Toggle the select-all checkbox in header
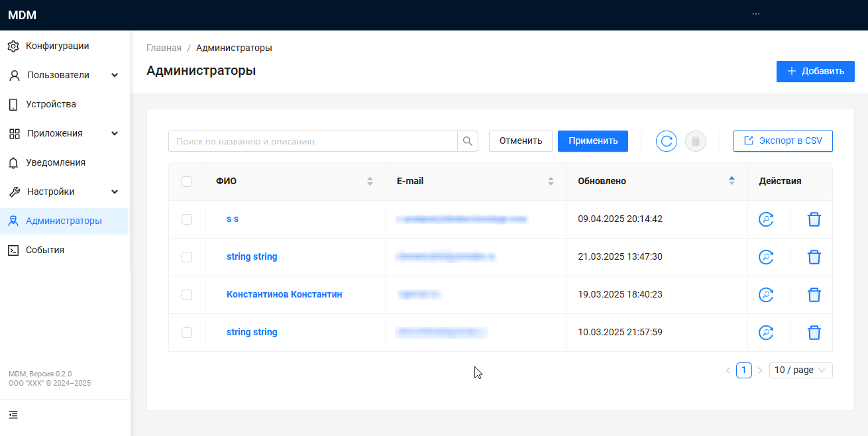Viewport: 868px width, 436px height. 187,182
